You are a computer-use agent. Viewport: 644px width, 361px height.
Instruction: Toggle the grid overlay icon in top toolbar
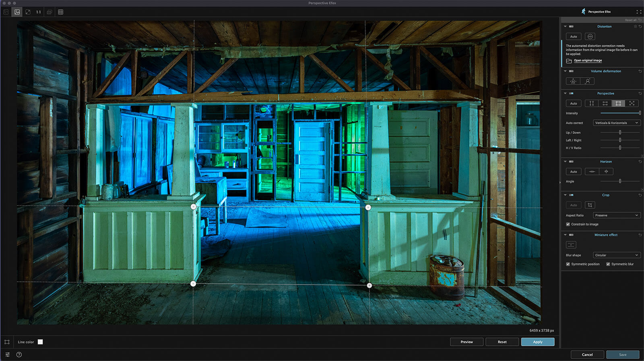click(60, 12)
